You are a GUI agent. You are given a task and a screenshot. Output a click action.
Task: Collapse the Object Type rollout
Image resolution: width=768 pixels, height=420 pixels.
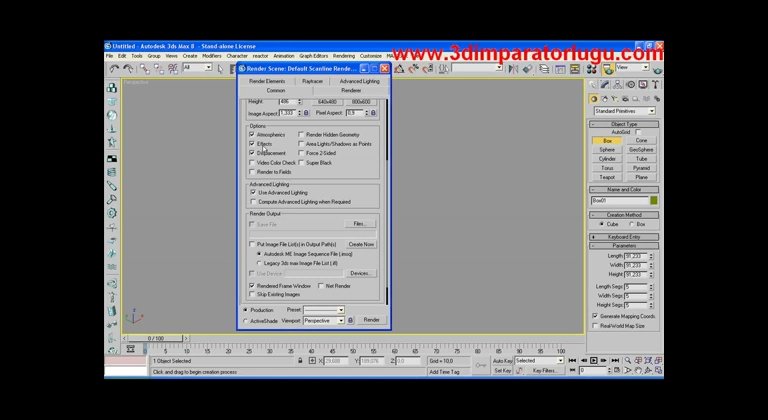click(x=624, y=124)
